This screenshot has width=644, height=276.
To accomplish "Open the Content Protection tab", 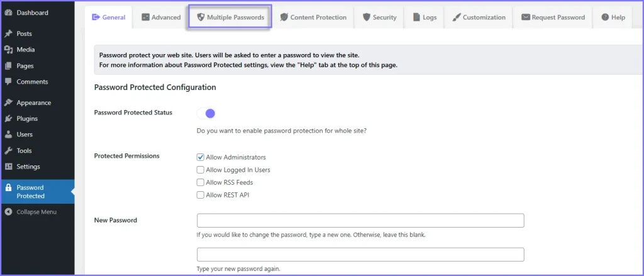I will (x=313, y=18).
